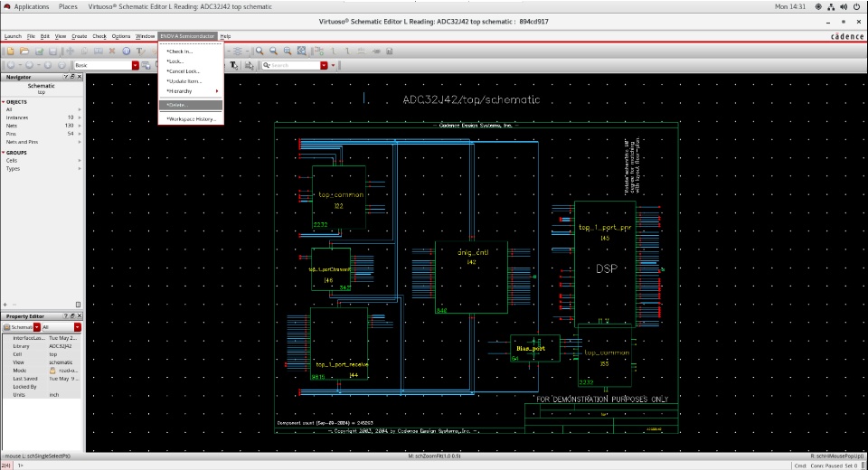Select the Types row under GROUPS
The image size is (868, 470).
pyautogui.click(x=42, y=169)
